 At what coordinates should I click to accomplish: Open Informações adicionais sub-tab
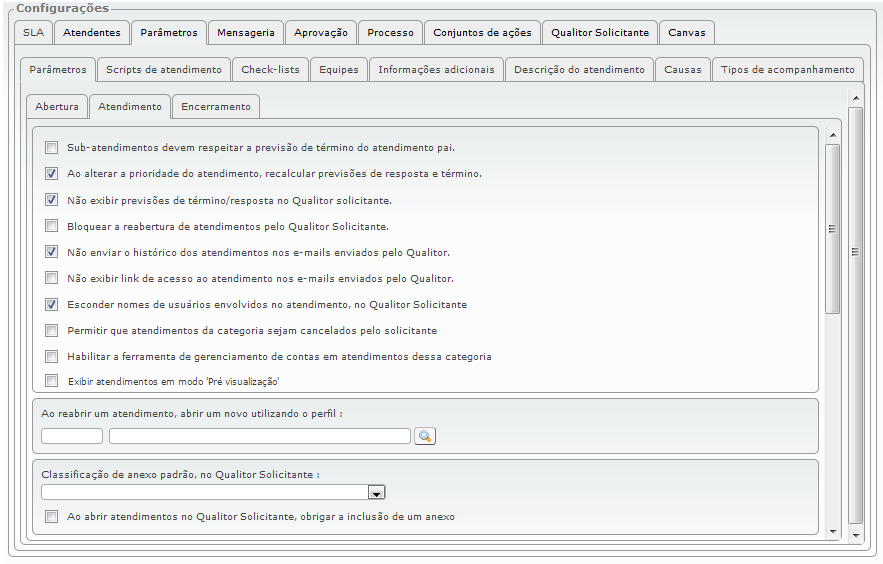point(436,70)
